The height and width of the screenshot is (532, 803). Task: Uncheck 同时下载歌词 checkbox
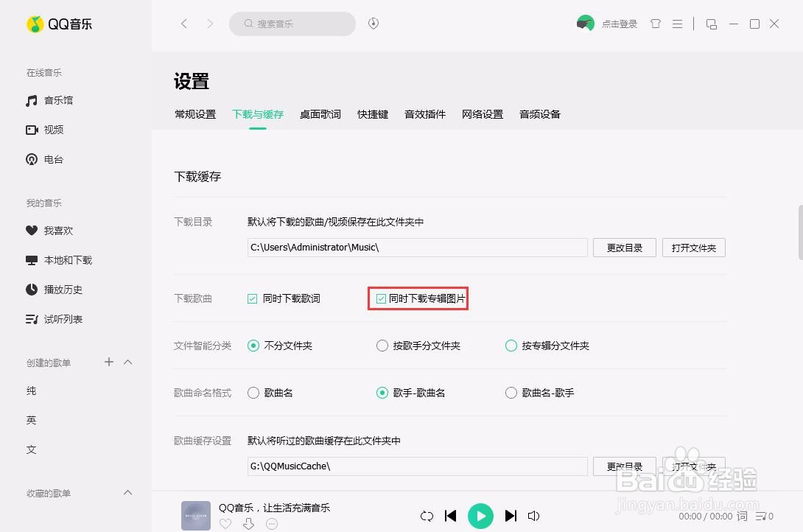click(250, 298)
